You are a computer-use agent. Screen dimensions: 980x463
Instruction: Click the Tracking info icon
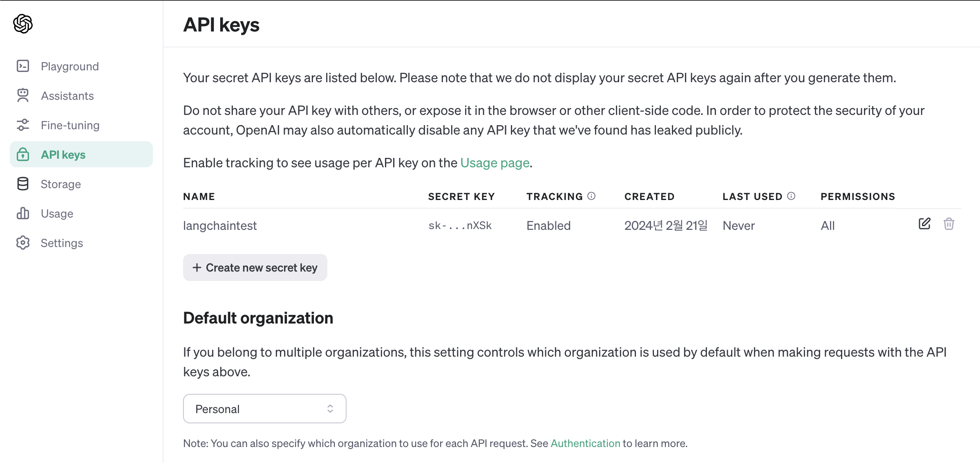point(591,196)
